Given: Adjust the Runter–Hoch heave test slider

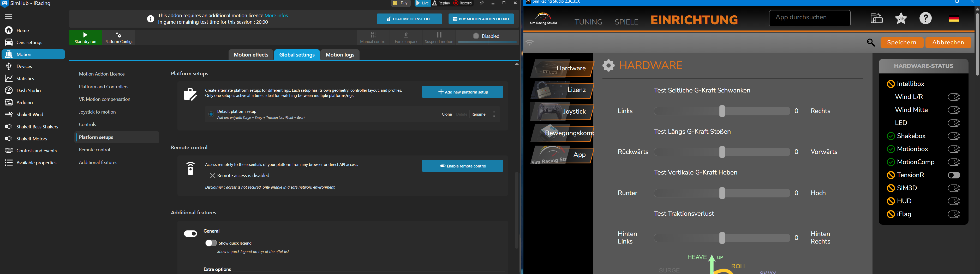Looking at the screenshot, I should 722,194.
